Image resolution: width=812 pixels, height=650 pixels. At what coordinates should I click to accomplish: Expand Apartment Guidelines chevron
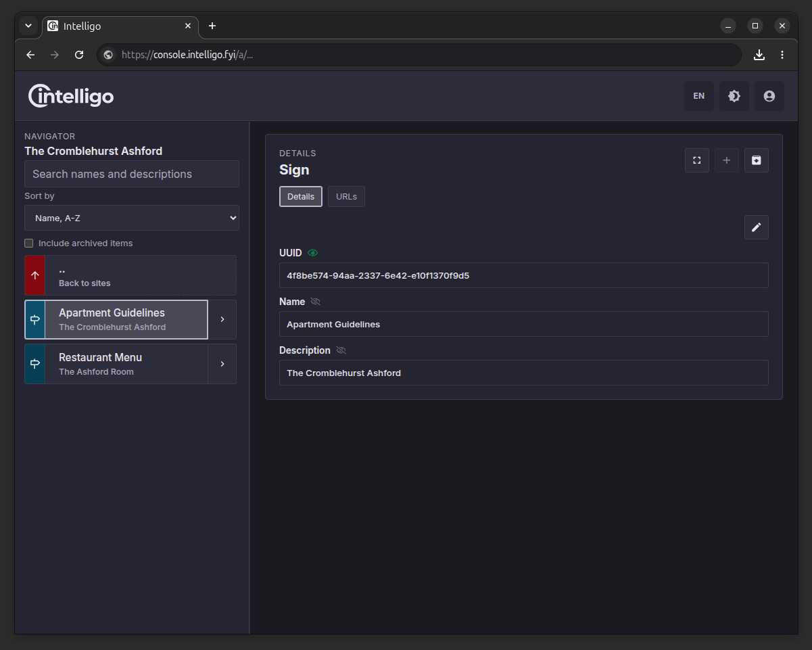coord(222,319)
